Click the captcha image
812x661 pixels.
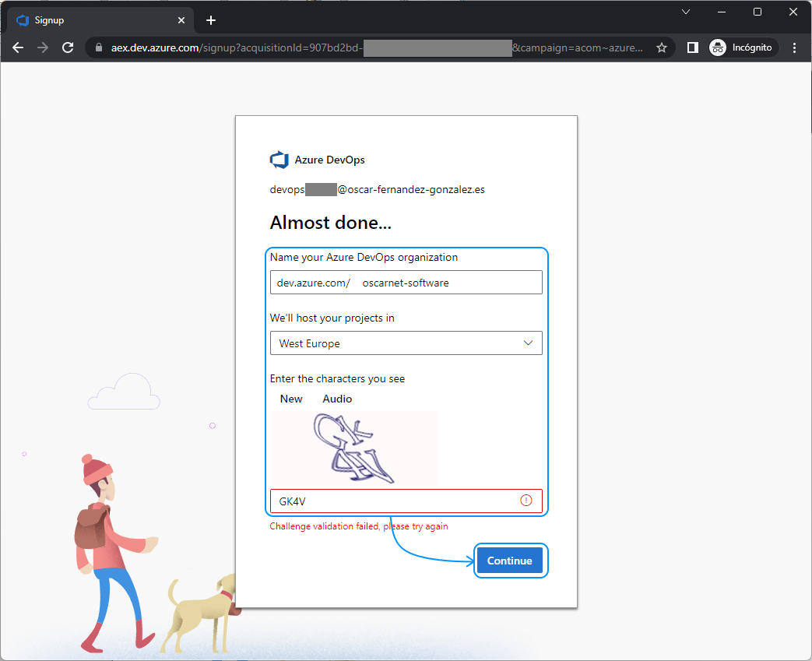354,448
